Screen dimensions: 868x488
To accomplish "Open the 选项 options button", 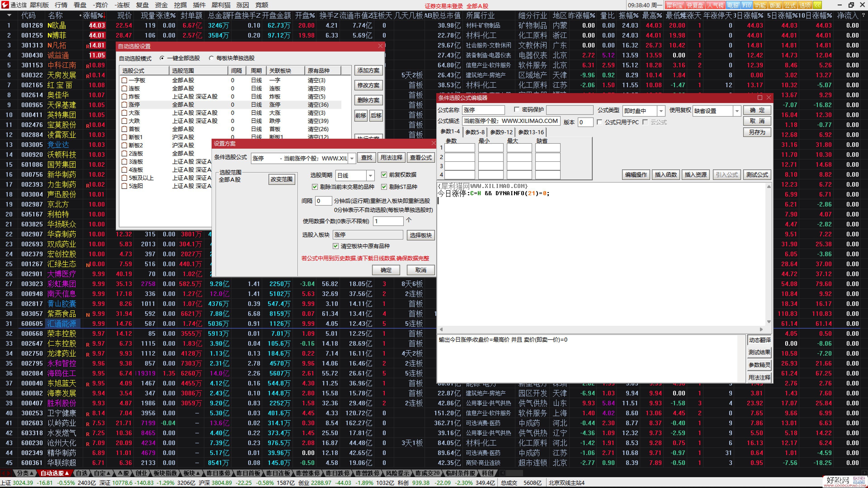I will tap(805, 5).
